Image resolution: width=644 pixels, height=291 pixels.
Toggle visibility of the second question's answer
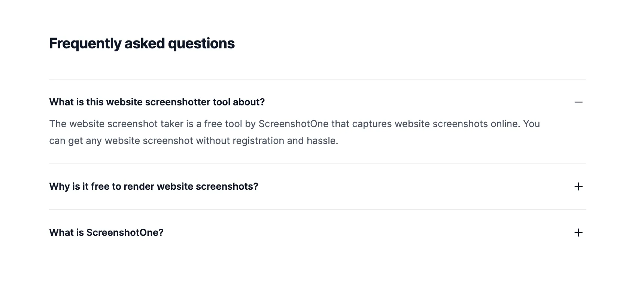[x=578, y=186]
